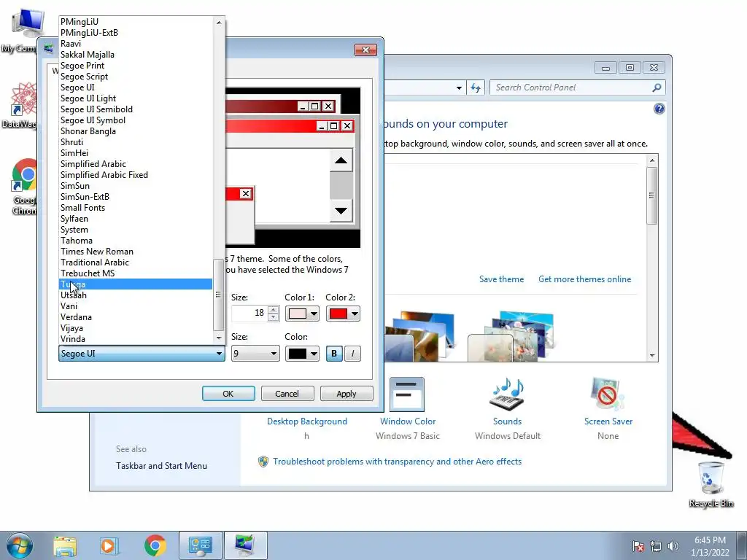
Task: Launch Windows Media Player from taskbar
Action: (x=109, y=545)
